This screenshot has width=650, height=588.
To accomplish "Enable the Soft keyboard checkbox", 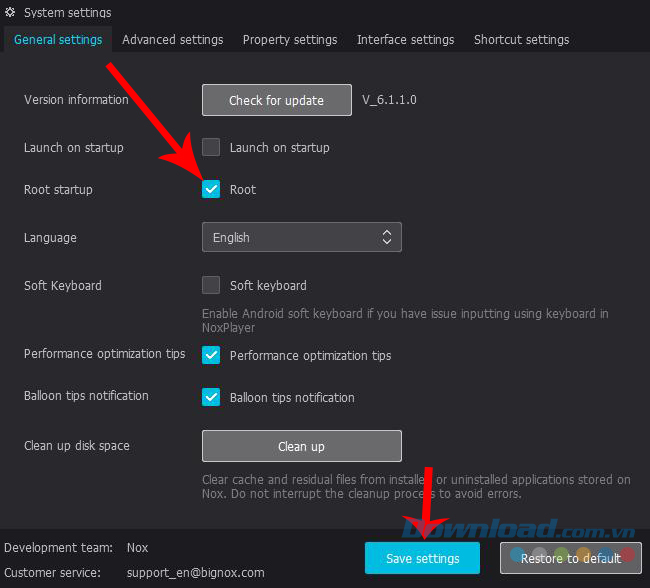I will pyautogui.click(x=211, y=285).
